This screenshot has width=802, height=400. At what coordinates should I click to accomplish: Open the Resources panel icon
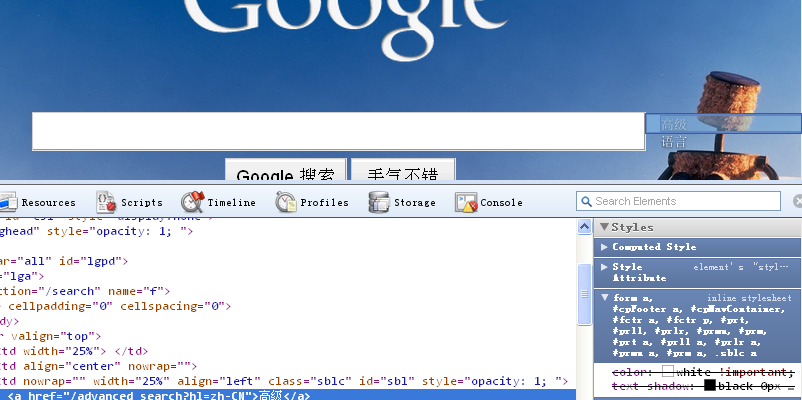pos(8,202)
